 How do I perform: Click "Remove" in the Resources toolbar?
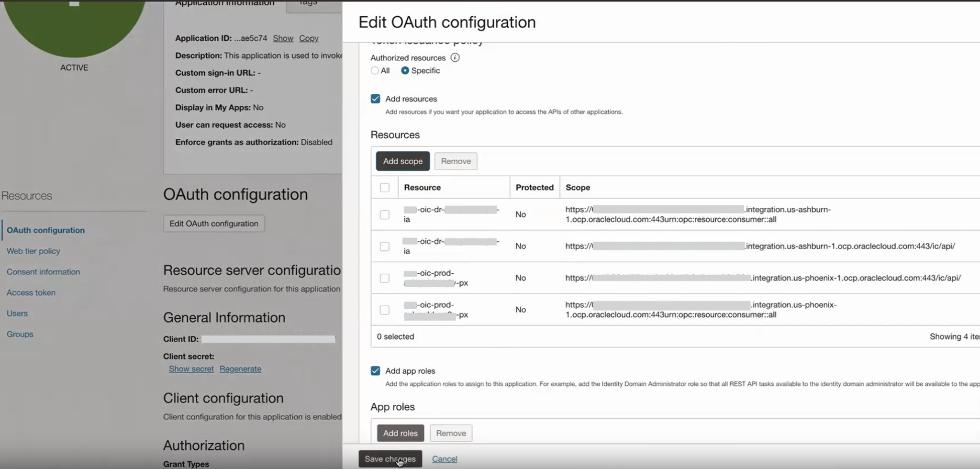(x=455, y=161)
